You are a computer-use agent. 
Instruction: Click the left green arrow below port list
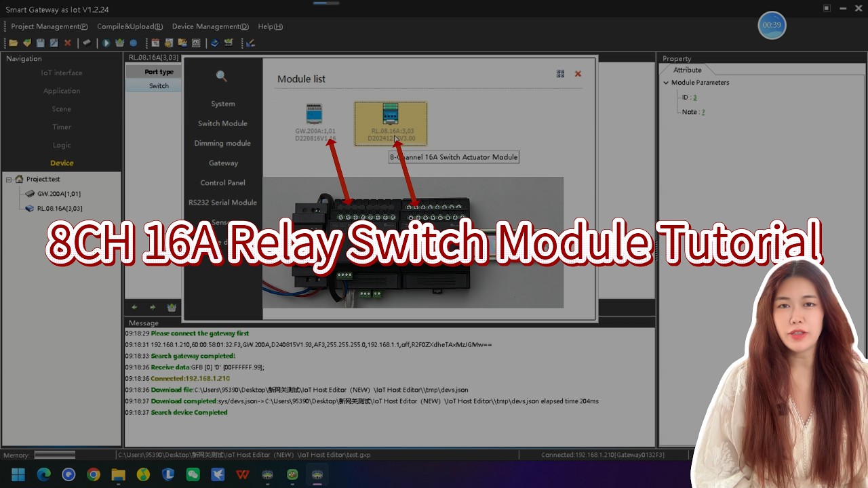[x=134, y=308]
